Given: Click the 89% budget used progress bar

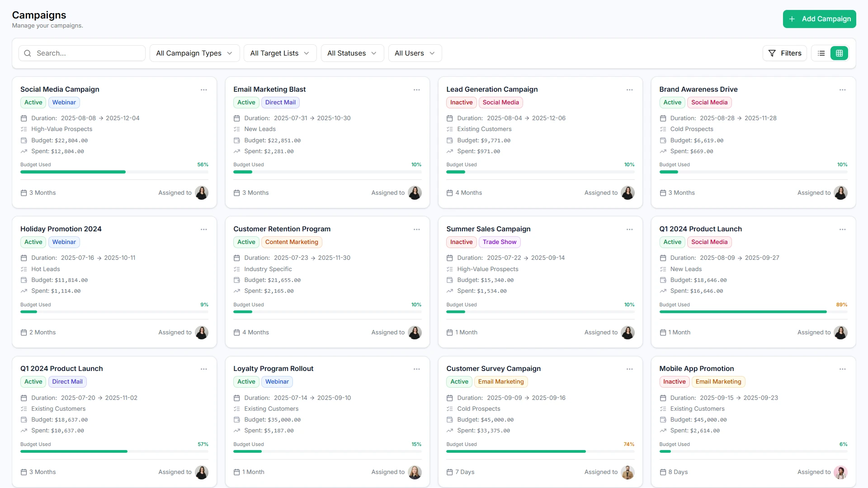Looking at the screenshot, I should [753, 312].
